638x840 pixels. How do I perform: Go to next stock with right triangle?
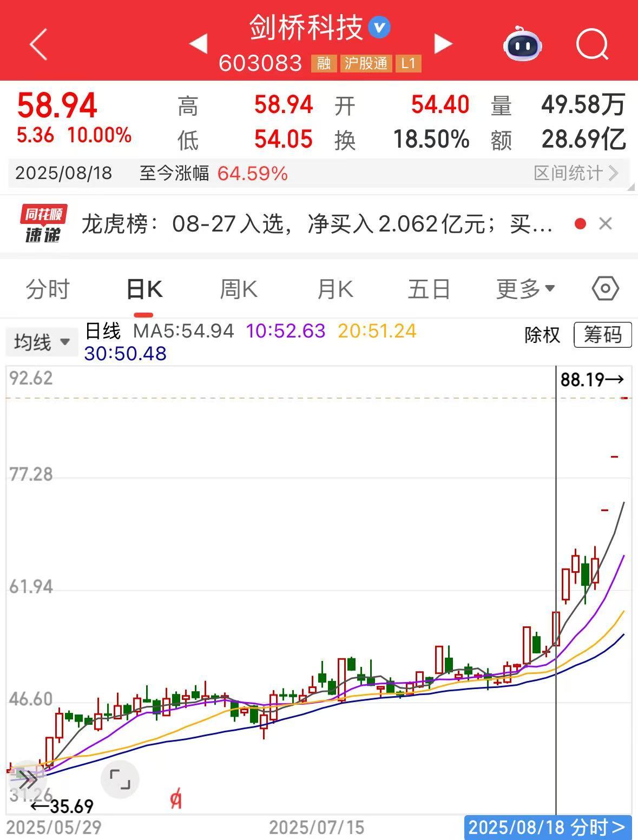(x=443, y=44)
